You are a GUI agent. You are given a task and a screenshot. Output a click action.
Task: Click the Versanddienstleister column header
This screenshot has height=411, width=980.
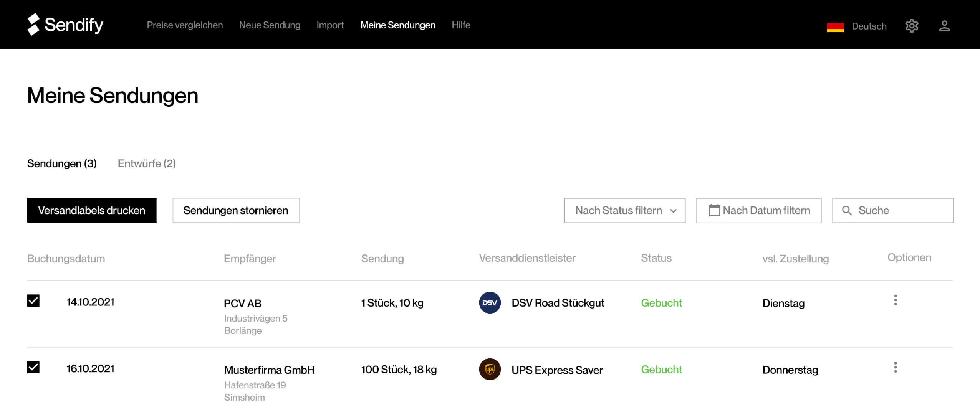click(527, 258)
